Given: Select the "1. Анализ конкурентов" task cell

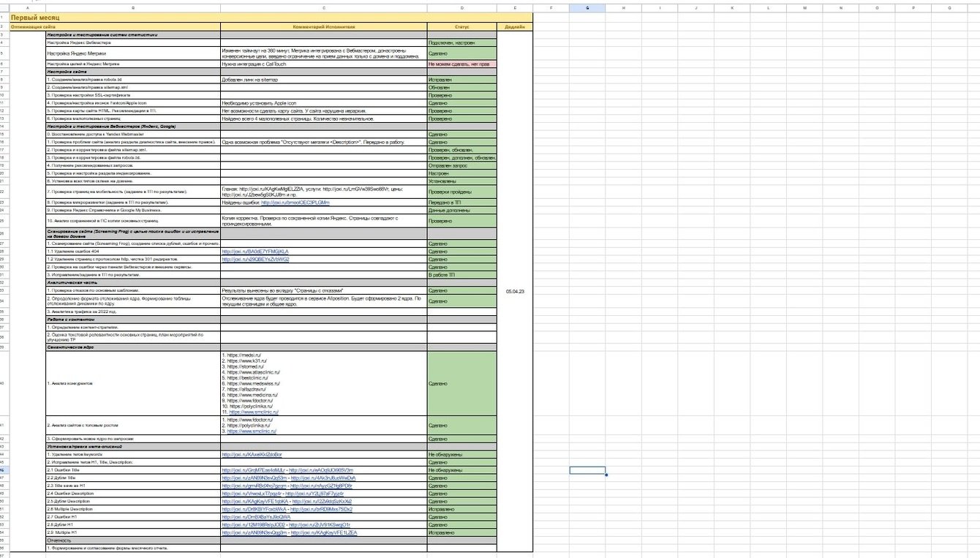Looking at the screenshot, I should click(133, 382).
